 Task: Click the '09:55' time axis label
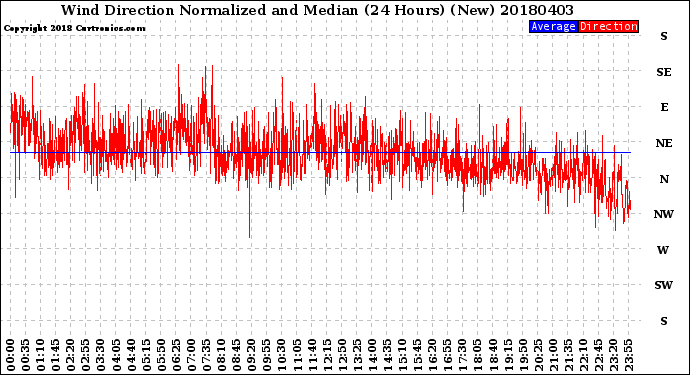click(x=267, y=355)
